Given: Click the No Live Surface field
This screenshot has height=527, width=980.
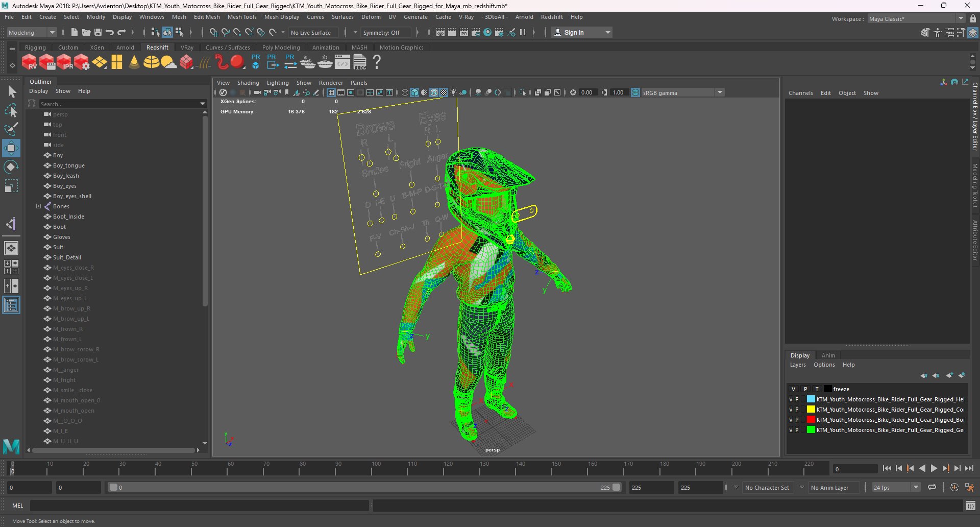Looking at the screenshot, I should coord(314,32).
